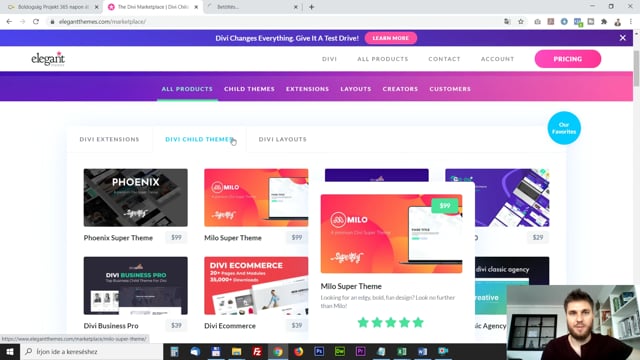The image size is (640, 360).
Task: Click the Phoenix Super Theme title
Action: point(118,238)
